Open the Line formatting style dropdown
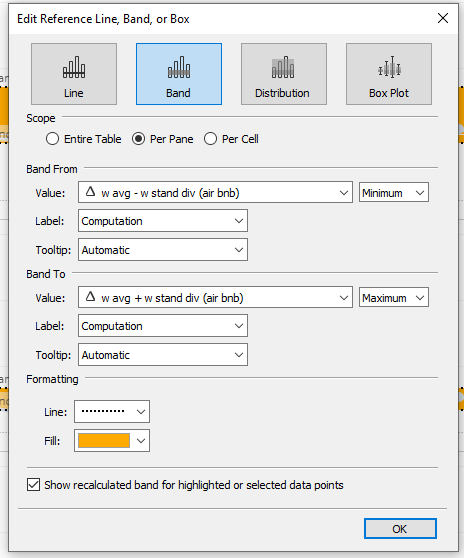Viewport: 464px width, 558px height. [x=112, y=411]
